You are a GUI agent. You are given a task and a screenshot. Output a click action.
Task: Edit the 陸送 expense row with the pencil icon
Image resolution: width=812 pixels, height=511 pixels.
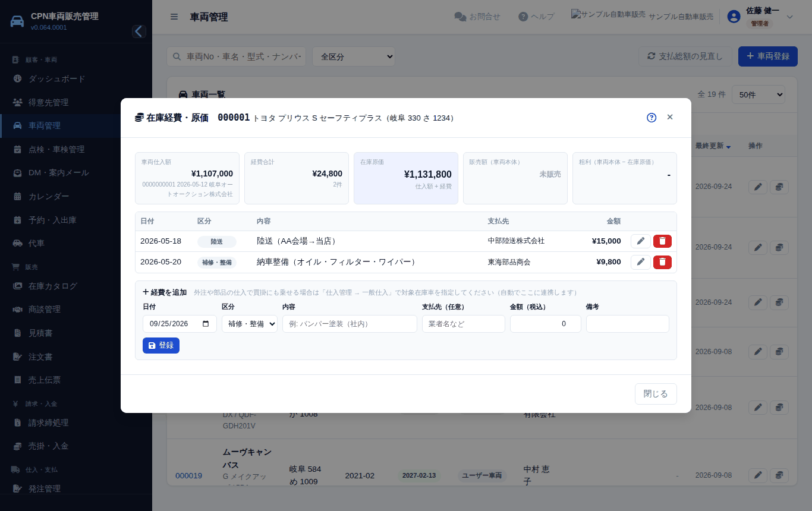pos(641,241)
